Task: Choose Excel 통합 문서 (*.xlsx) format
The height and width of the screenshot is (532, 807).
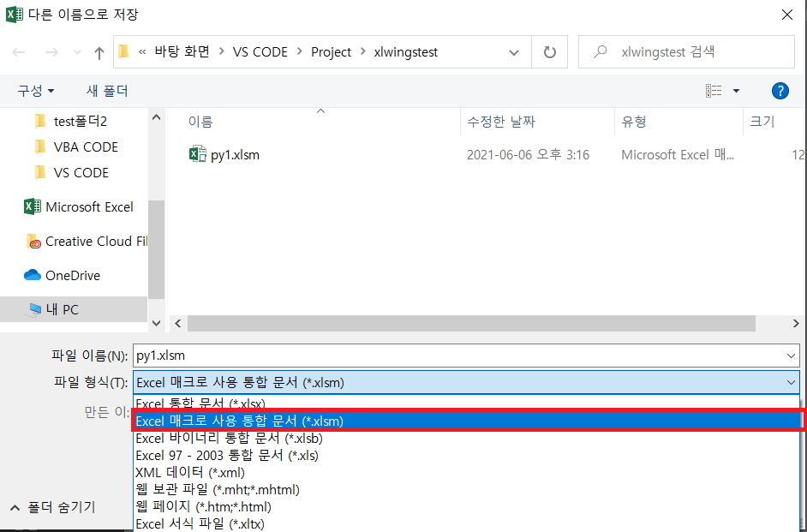Action: click(x=466, y=403)
